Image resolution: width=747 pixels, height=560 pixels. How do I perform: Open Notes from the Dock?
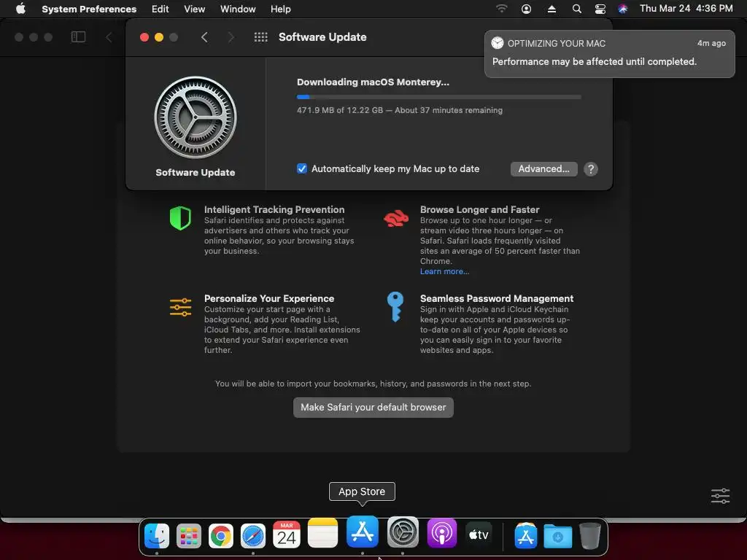point(322,533)
